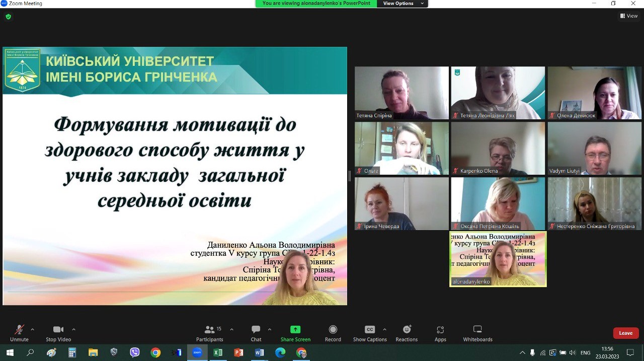Click the green encryption shield icon
Screen dimensions: 644x361
pos(8,17)
